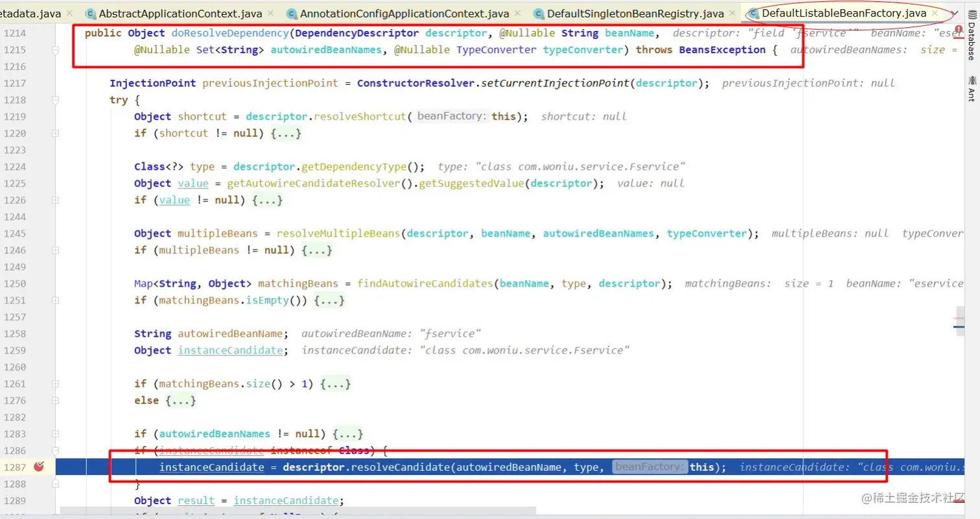Expand the {...} after value != null

(267, 200)
